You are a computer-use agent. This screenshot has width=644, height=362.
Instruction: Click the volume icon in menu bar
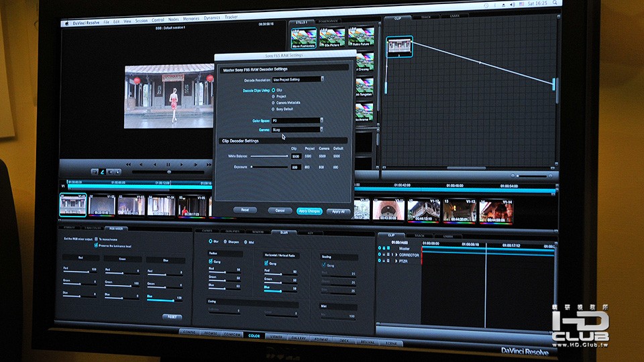click(513, 5)
